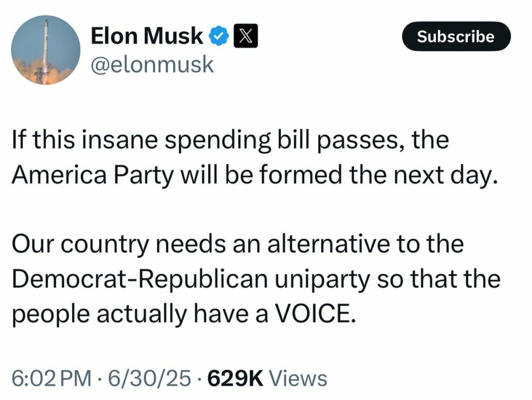Click the @elonmusk handle

point(152,64)
